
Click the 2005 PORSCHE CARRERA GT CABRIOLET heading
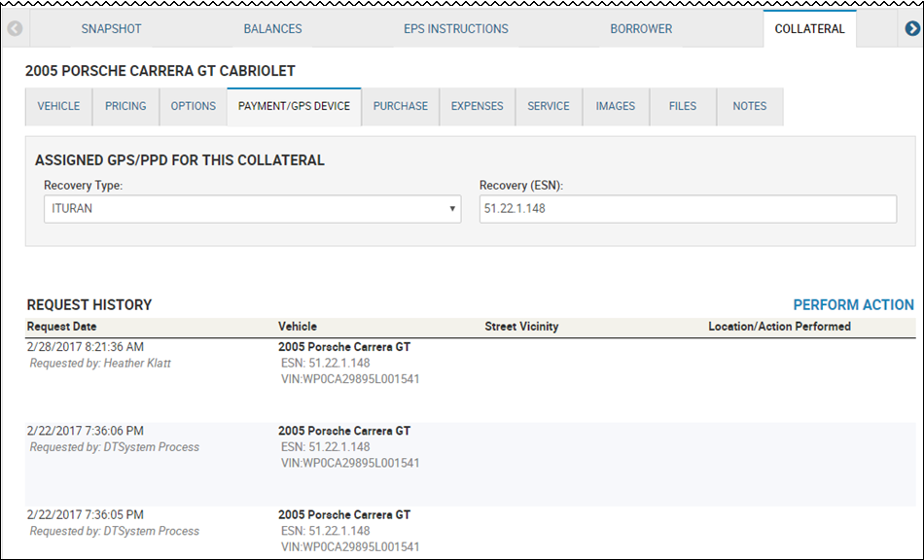tap(160, 71)
